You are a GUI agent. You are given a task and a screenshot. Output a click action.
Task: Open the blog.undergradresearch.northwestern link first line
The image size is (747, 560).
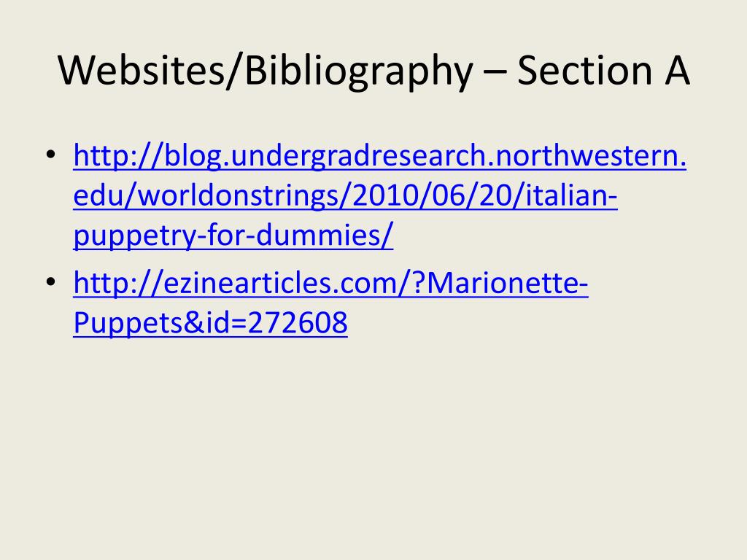pyautogui.click(x=379, y=157)
